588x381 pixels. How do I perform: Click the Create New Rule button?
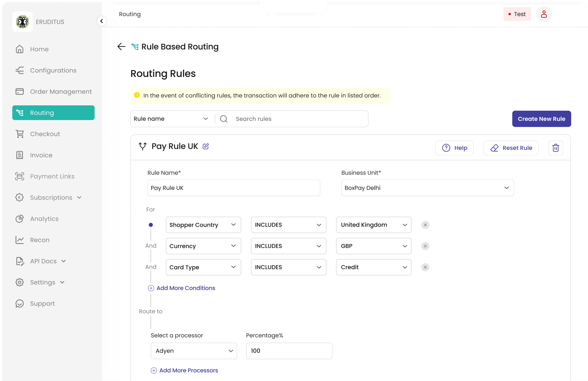tap(541, 119)
